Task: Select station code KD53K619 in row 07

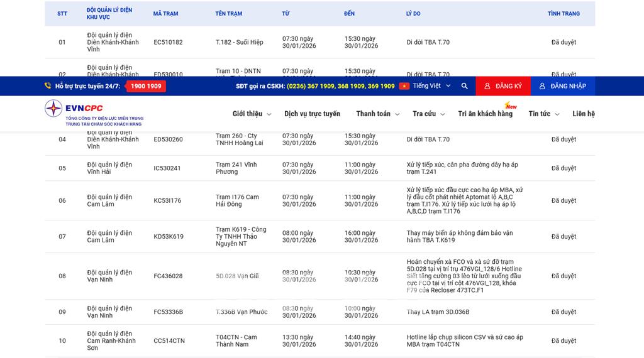Action: (x=169, y=237)
